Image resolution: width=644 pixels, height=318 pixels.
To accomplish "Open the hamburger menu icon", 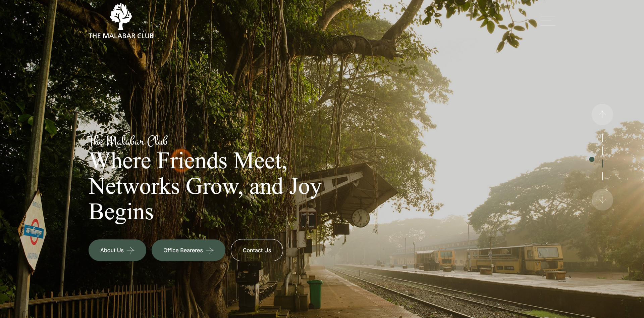I will pos(548,21).
